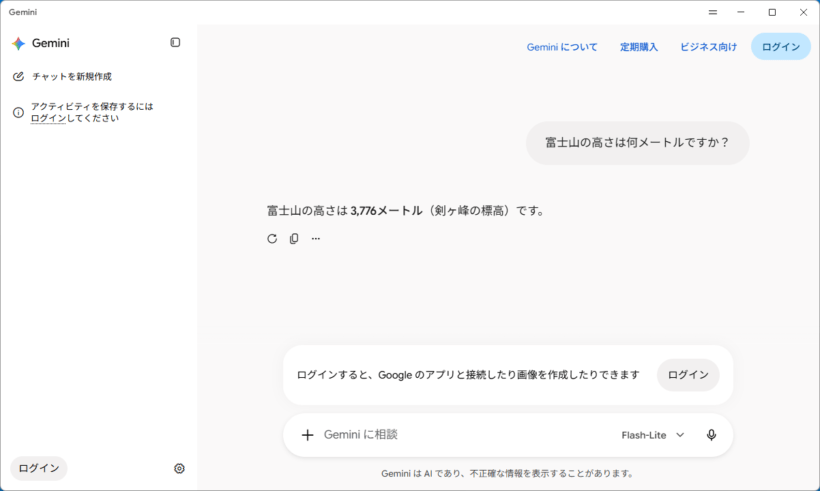Select チャットを新規作成 in sidebar
The width and height of the screenshot is (820, 491).
(72, 76)
